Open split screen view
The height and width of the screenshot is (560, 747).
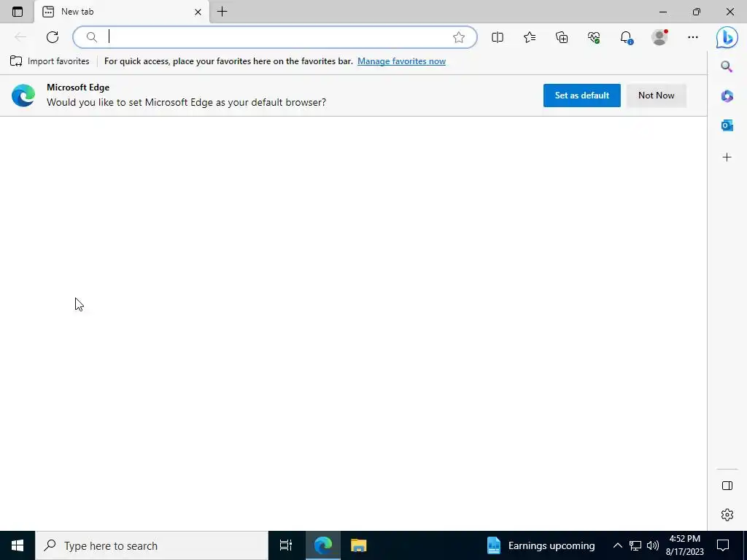click(498, 37)
